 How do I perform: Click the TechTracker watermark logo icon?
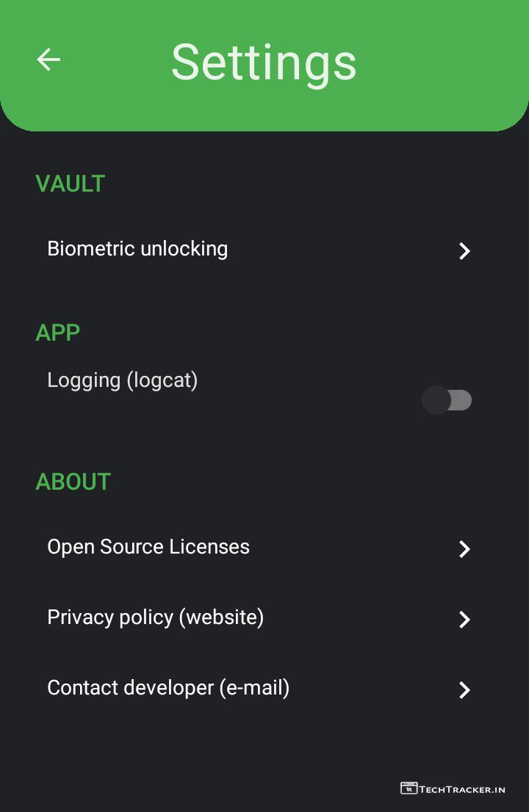(409, 789)
